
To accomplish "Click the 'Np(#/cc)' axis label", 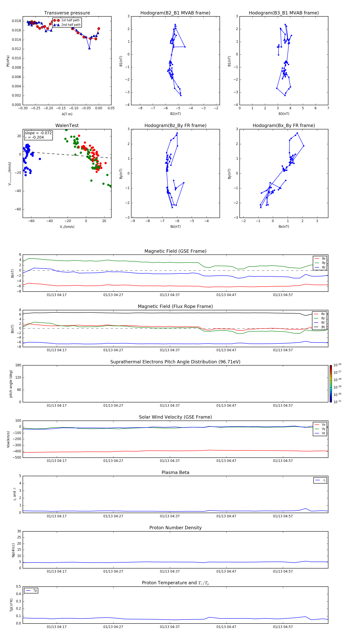I will point(13,550).
